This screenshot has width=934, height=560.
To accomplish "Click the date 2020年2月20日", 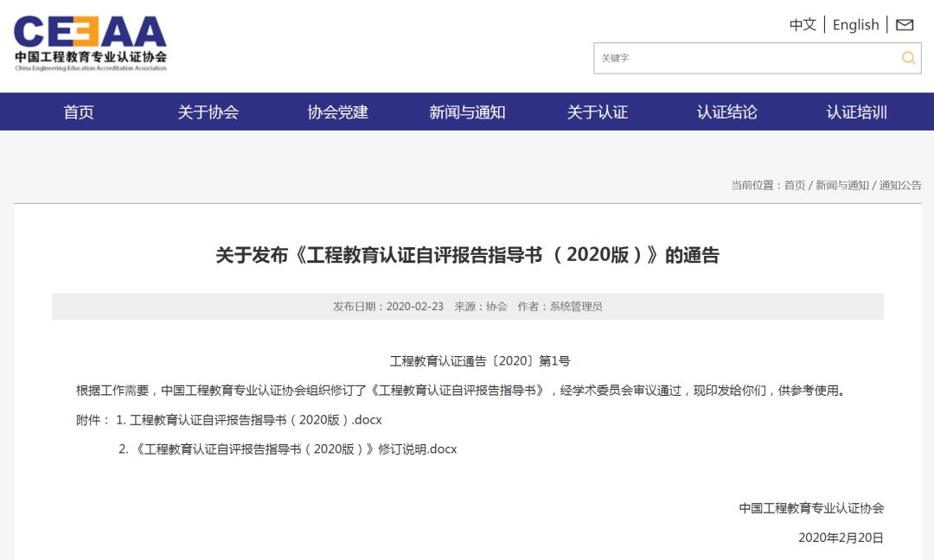I will (x=841, y=538).
